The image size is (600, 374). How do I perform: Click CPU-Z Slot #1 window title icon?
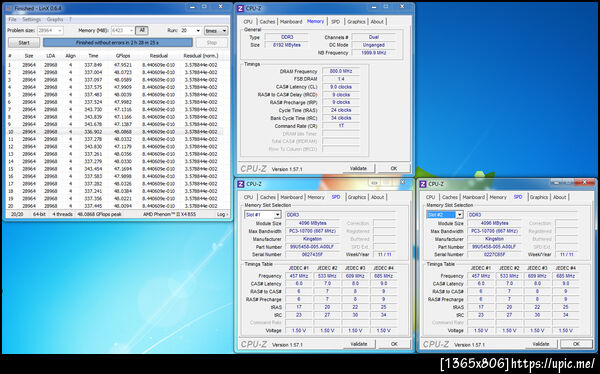tap(240, 184)
